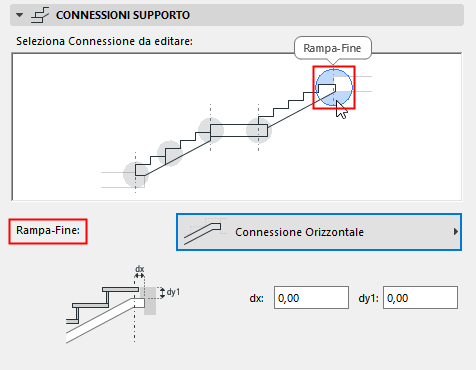
Task: Click the Rampa-Fine label
Action: [48, 230]
